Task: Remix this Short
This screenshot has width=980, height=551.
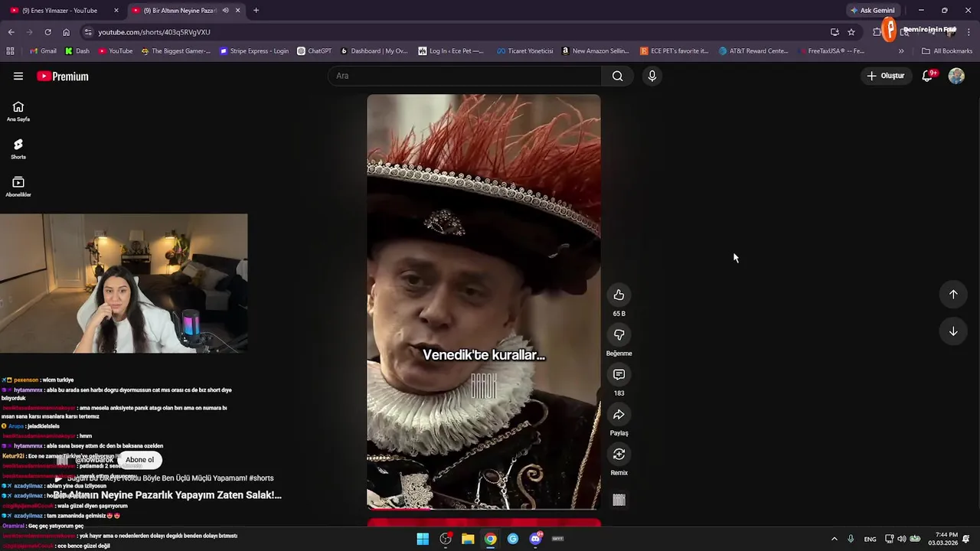Action: pos(619,454)
